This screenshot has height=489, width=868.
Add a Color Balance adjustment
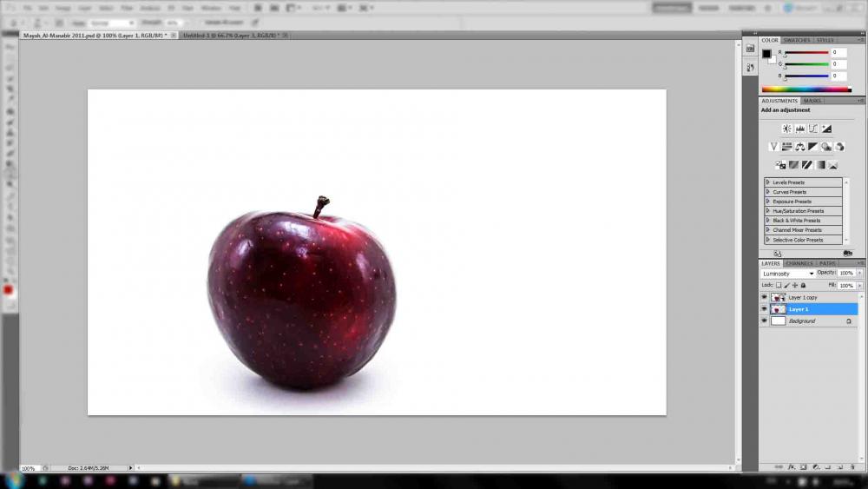click(800, 147)
